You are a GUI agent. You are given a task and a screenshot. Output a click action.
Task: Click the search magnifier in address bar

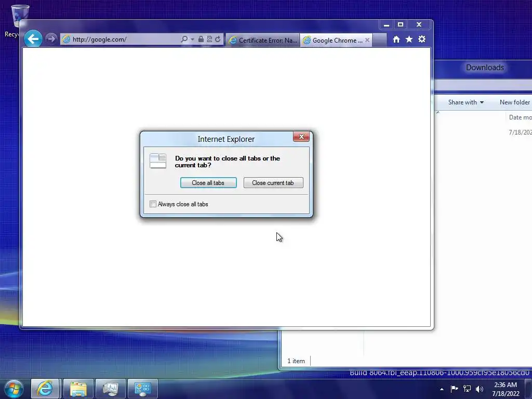(184, 39)
